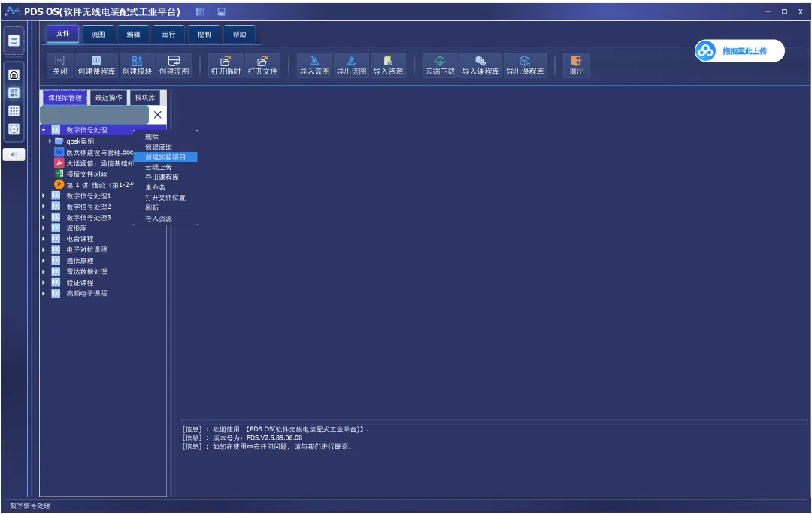Choose 创建流图 in the context menu
The image size is (812, 514).
coord(165,147)
